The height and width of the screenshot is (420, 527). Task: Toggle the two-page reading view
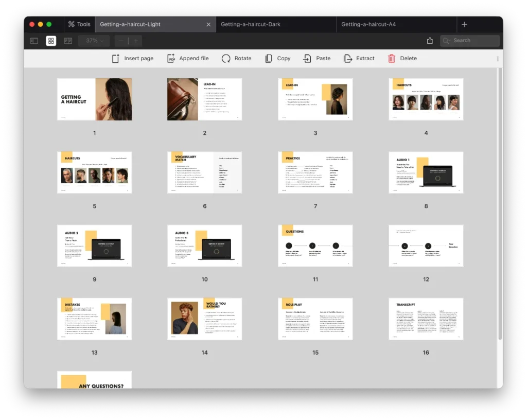(68, 41)
